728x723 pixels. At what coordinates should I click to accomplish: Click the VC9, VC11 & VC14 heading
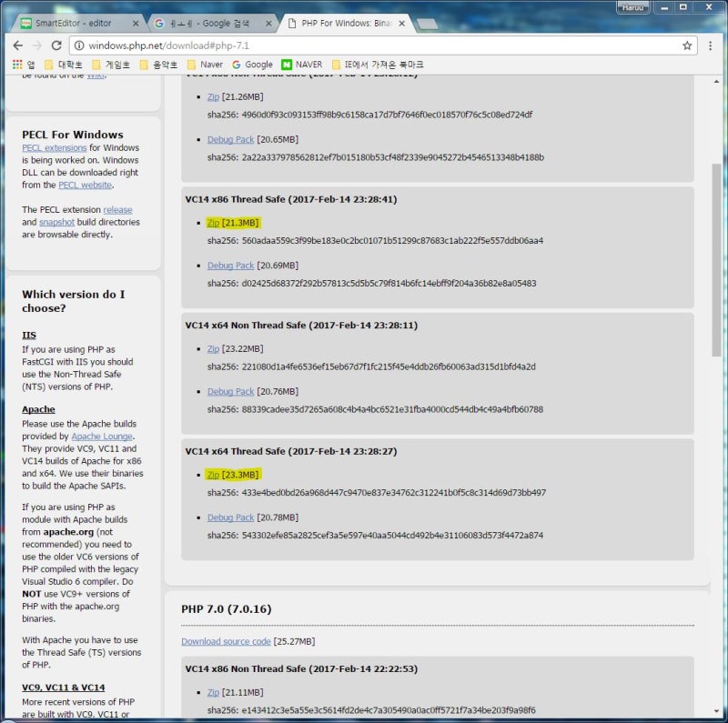pos(63,688)
